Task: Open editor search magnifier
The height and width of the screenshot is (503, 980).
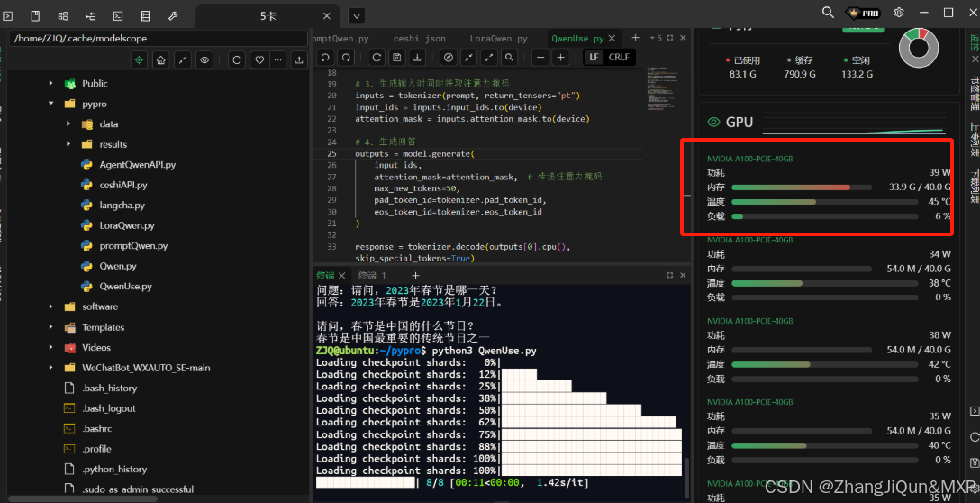Action: [510, 58]
